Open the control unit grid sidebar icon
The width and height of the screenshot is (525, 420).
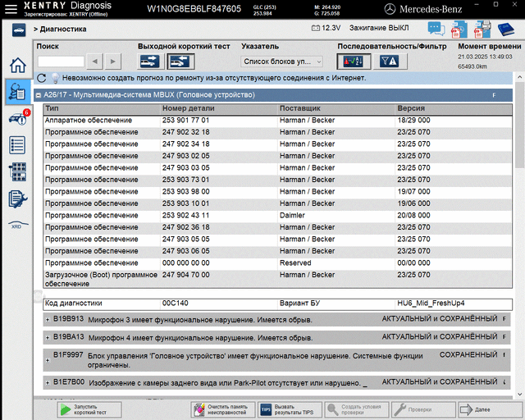pos(18,171)
